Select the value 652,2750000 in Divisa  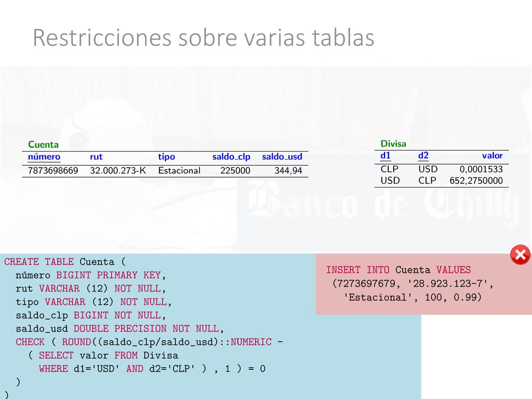476,180
